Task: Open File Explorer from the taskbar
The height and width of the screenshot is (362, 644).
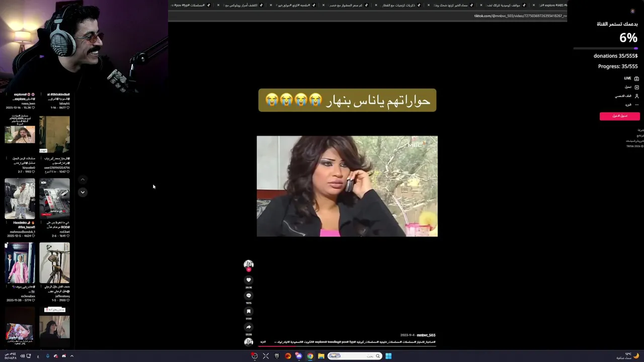Action: [x=321, y=356]
